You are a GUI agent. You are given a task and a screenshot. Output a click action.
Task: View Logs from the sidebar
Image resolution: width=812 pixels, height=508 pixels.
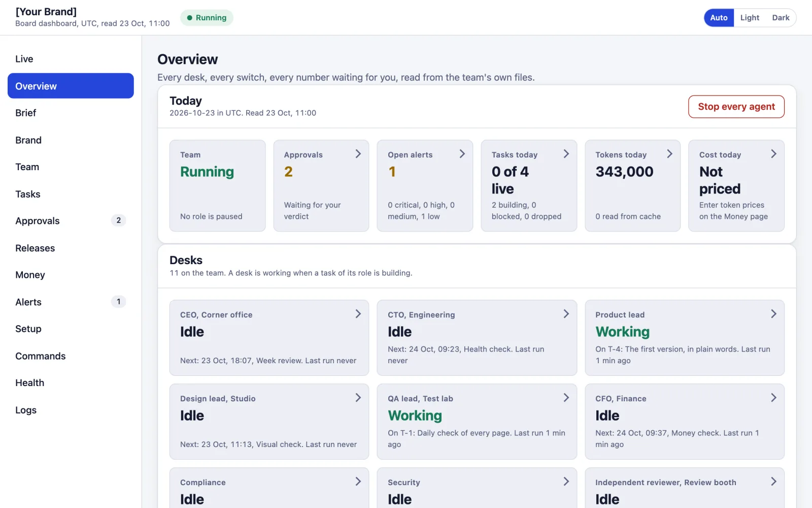click(71, 410)
